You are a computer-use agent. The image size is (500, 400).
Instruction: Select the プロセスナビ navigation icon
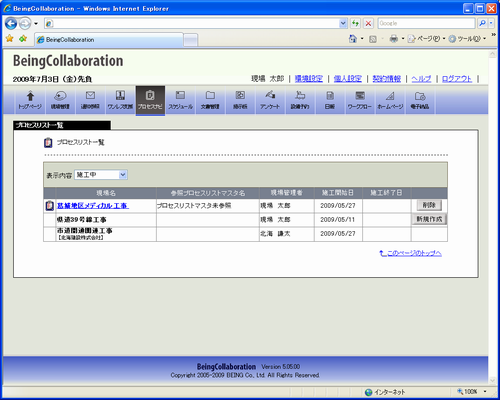pyautogui.click(x=150, y=101)
